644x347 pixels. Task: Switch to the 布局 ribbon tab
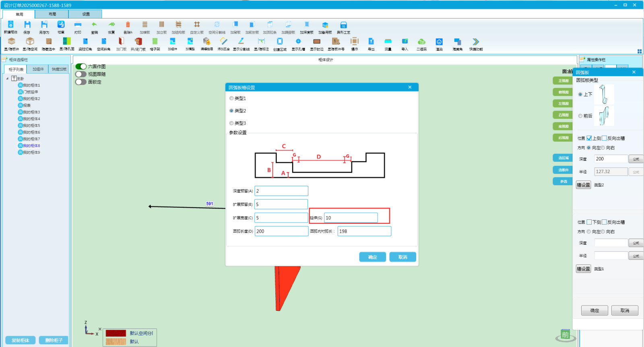tap(52, 14)
